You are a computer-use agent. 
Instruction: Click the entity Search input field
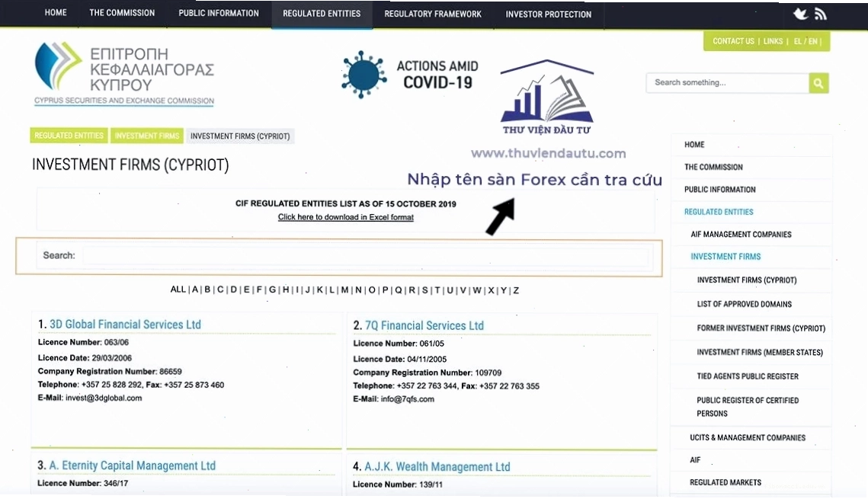point(365,255)
